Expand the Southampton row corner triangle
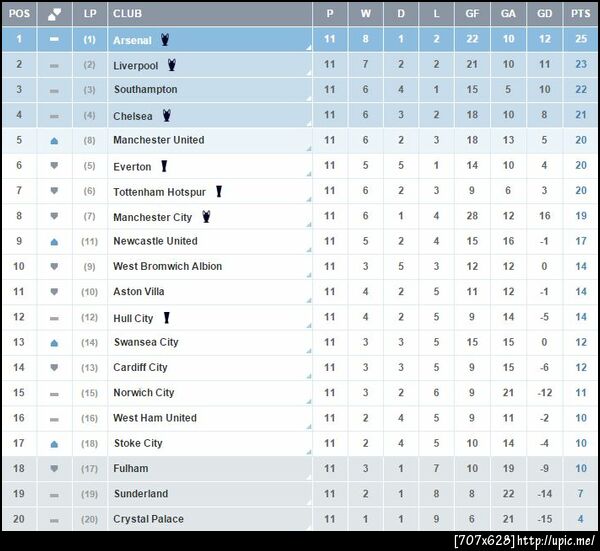Screen dimensions: 600x551 (x=309, y=98)
